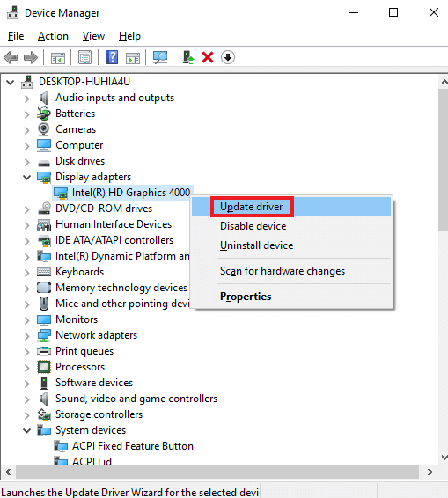Screen dimensions: 448x498
Task: Select the Cameras label
Action: [76, 129]
